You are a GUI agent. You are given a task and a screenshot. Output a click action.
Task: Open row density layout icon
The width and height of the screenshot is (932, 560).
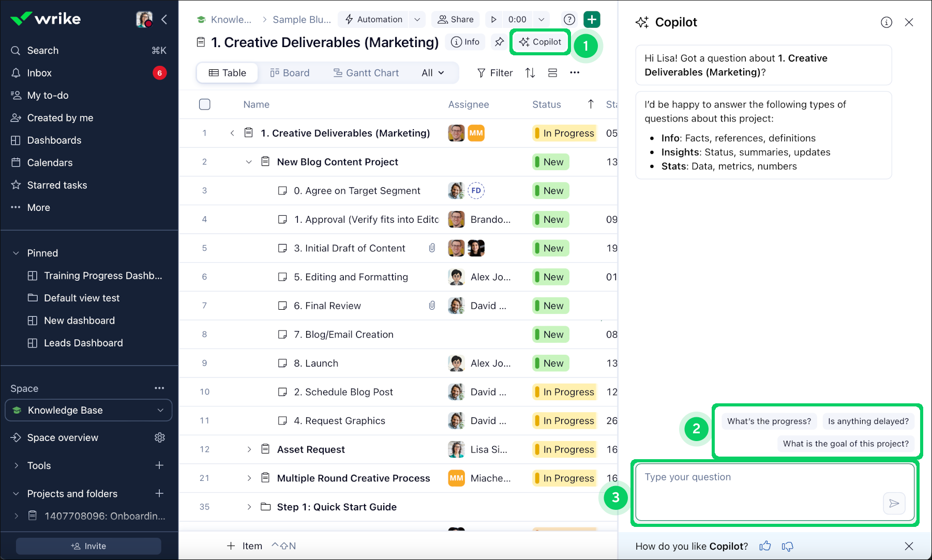(x=552, y=73)
